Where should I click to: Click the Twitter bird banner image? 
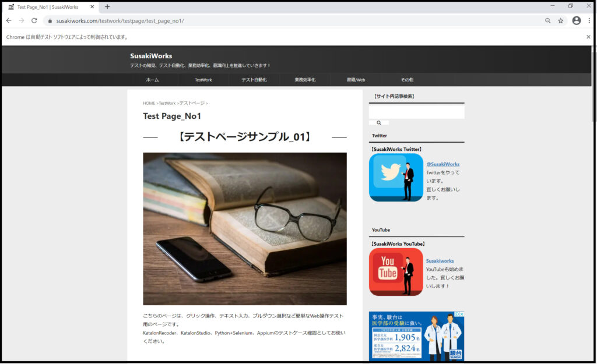[396, 177]
